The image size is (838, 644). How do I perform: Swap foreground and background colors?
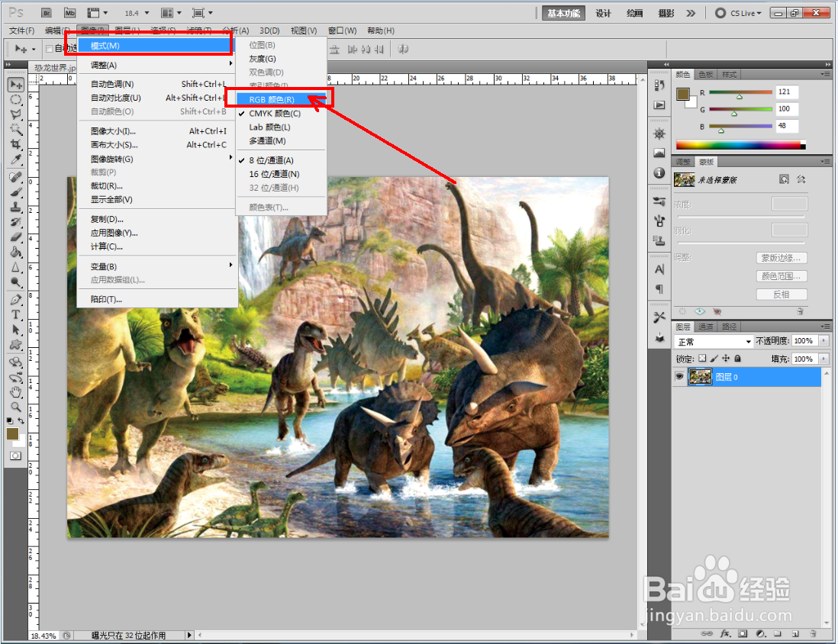(x=21, y=421)
